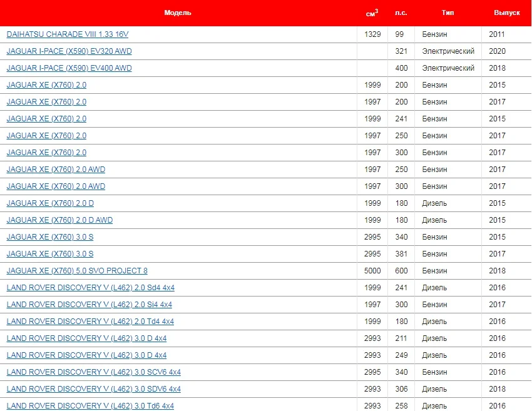Viewport: 532px width, 411px height.
Task: Open JAGUAR XE 3.0 S link with 381 hp
Action: pyautogui.click(x=50, y=254)
